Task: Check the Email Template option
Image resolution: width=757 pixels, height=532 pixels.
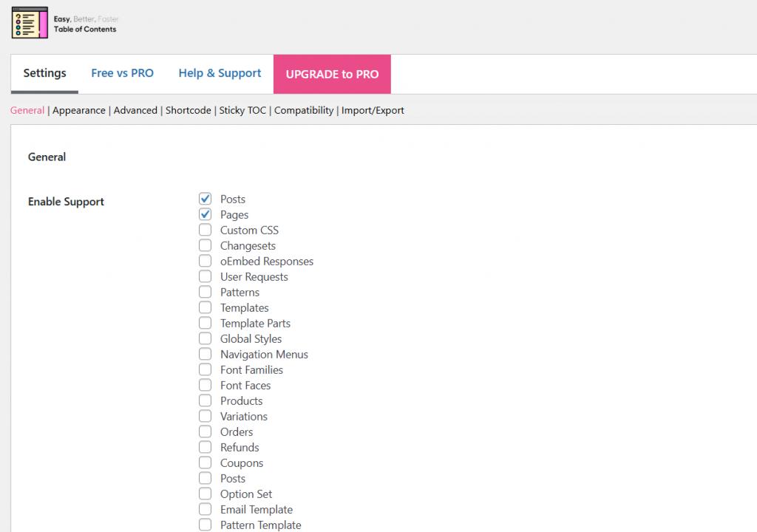Action: pyautogui.click(x=205, y=508)
